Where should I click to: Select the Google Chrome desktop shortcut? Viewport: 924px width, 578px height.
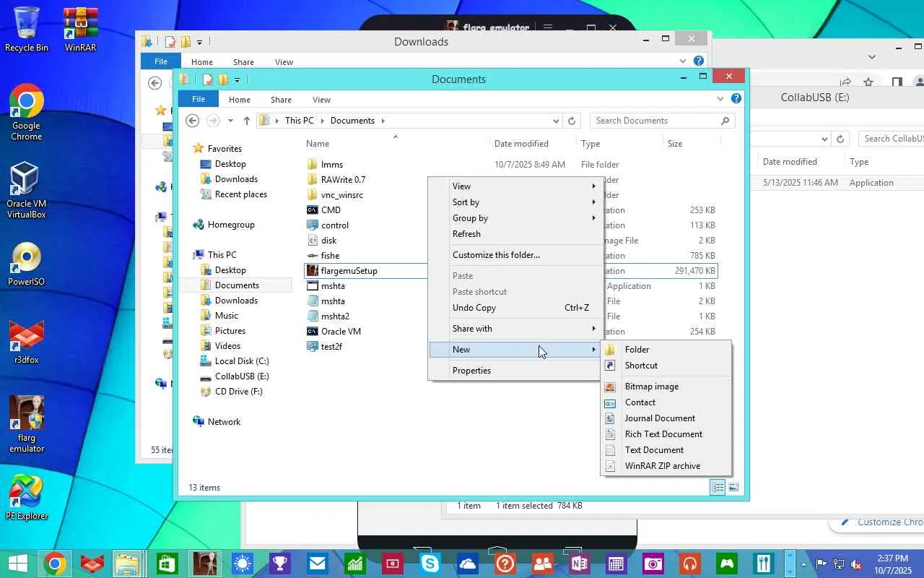(27, 113)
